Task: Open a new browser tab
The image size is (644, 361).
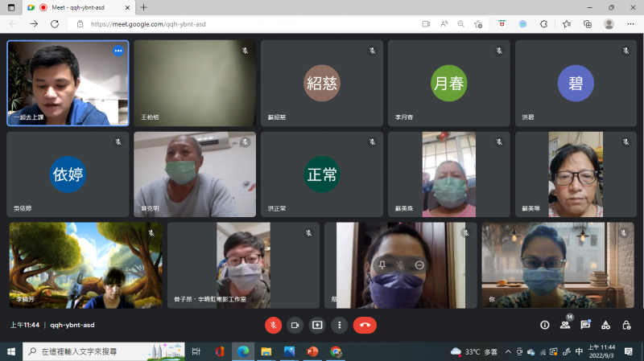Action: point(144,7)
